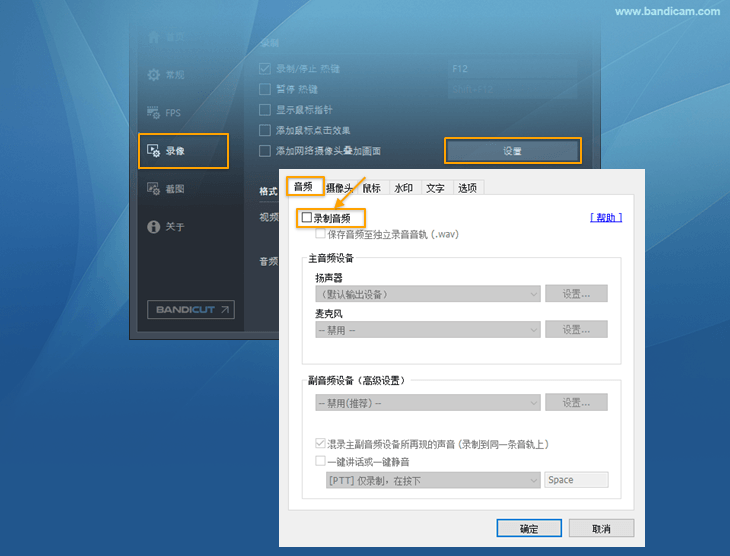Click the Shift+F12 pause hotkey field
This screenshot has width=730, height=556.
point(513,89)
